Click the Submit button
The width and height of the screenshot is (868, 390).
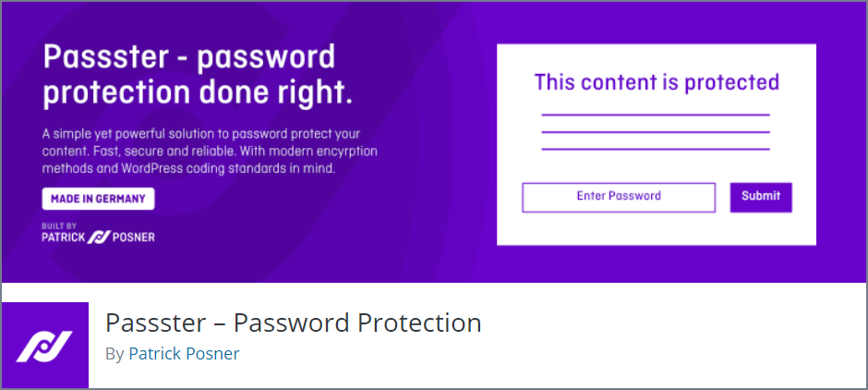point(761,197)
